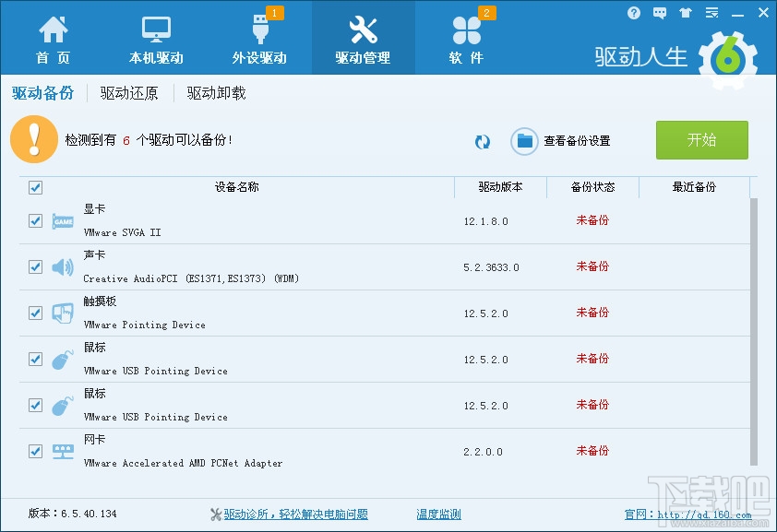Viewport: 777px width, 532px height.
Task: Open the 外设驱动 section with notification badge
Action: coord(259,38)
